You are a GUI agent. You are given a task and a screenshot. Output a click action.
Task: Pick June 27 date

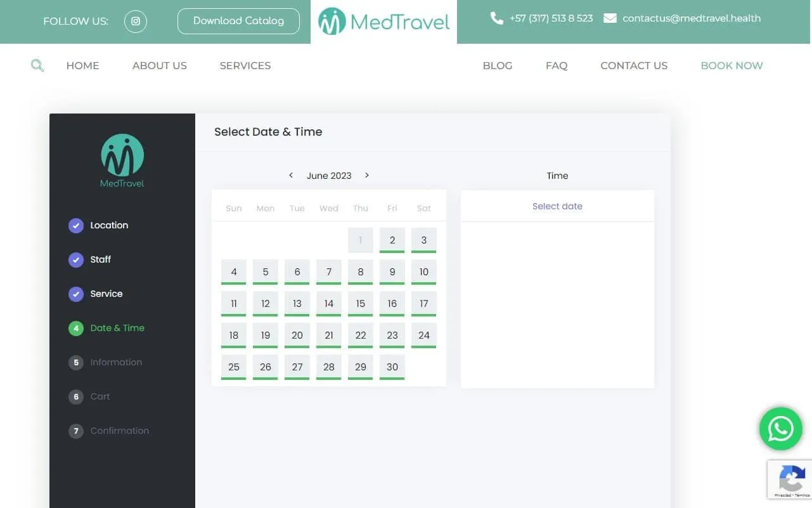click(297, 367)
